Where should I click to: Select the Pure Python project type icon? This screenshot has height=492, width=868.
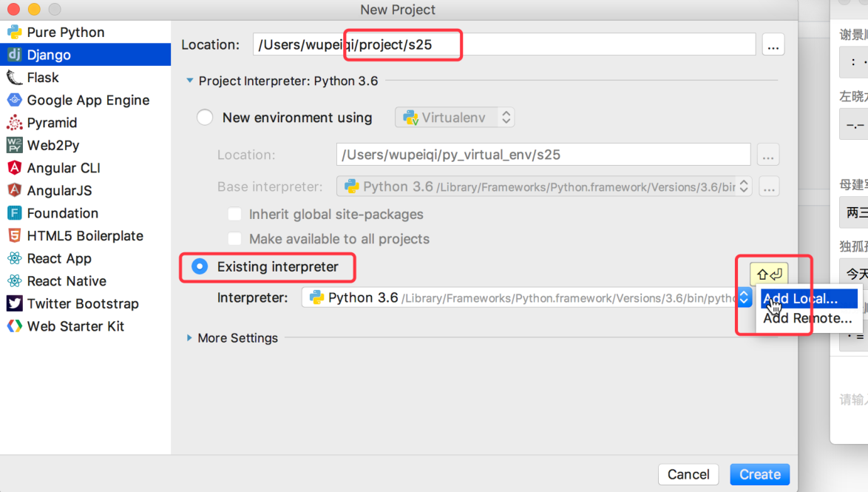(14, 32)
